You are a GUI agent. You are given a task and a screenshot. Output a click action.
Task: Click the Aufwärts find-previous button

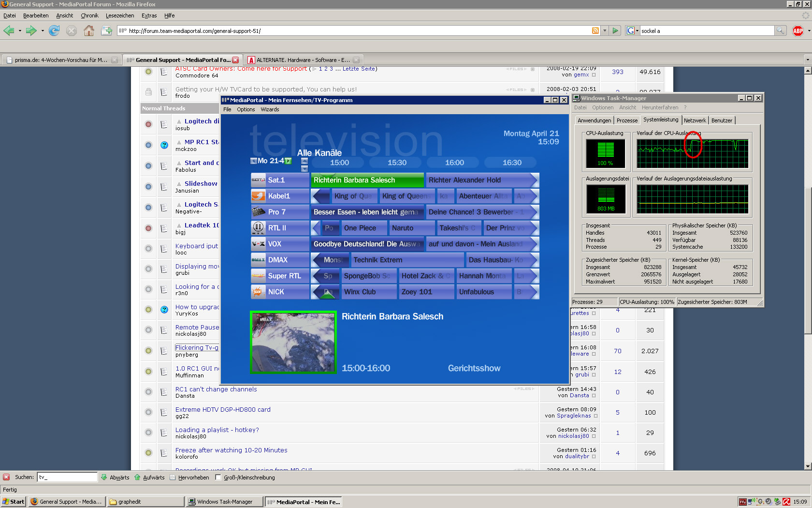[x=149, y=478]
